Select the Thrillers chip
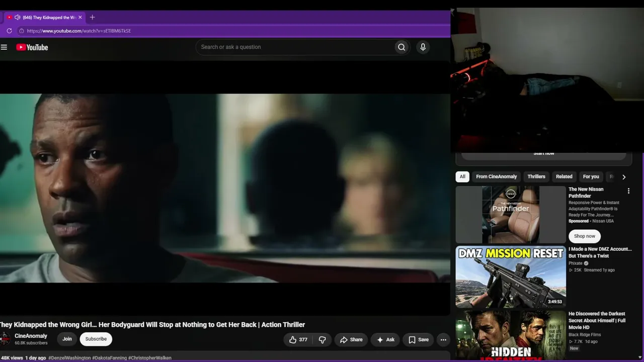644x362 pixels. coord(536,177)
